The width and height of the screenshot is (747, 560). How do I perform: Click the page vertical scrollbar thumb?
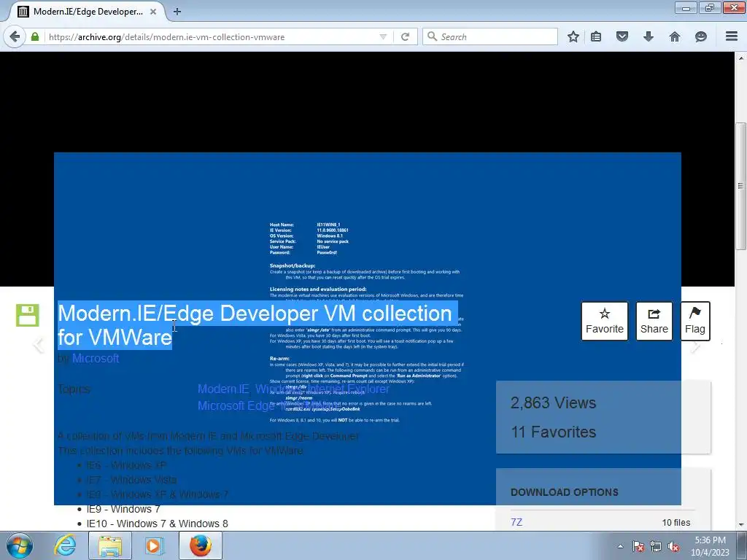tap(741, 186)
